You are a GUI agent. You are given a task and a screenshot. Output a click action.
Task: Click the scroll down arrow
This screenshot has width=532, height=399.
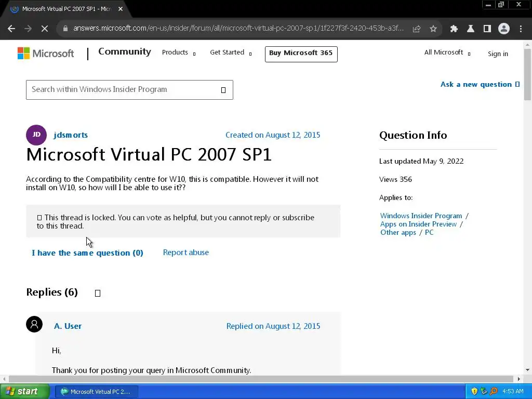[x=527, y=370]
